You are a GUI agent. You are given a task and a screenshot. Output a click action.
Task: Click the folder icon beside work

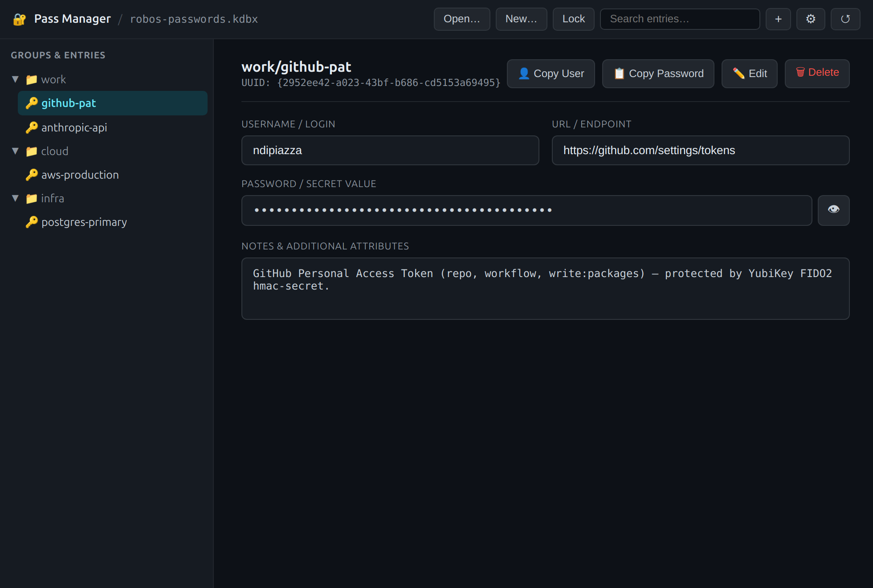pyautogui.click(x=32, y=80)
